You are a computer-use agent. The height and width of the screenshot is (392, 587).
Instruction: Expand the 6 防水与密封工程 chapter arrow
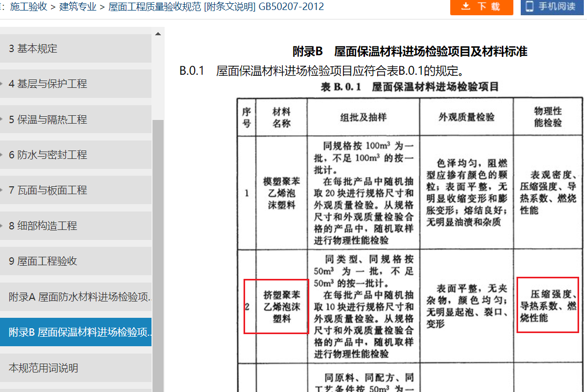tap(2, 155)
